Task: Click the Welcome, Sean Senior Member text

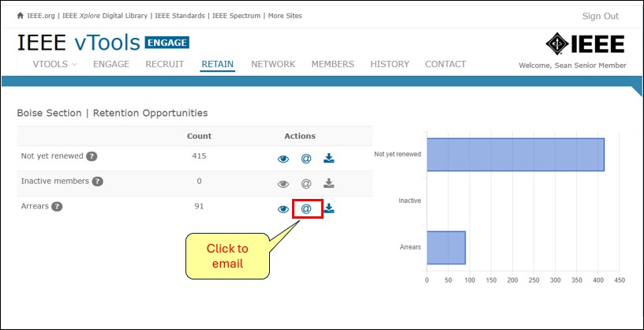Action: [x=572, y=66]
